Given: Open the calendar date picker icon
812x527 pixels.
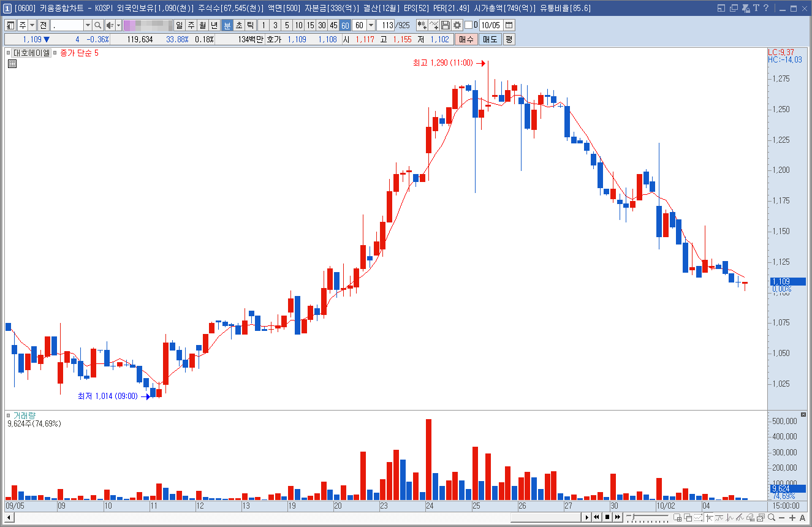Looking at the screenshot, I should coord(509,25).
